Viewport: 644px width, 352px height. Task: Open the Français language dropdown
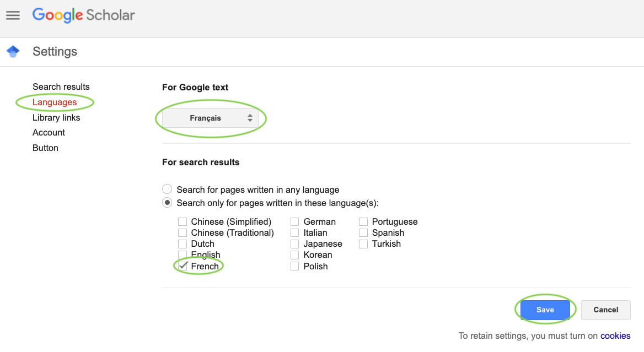click(x=210, y=118)
